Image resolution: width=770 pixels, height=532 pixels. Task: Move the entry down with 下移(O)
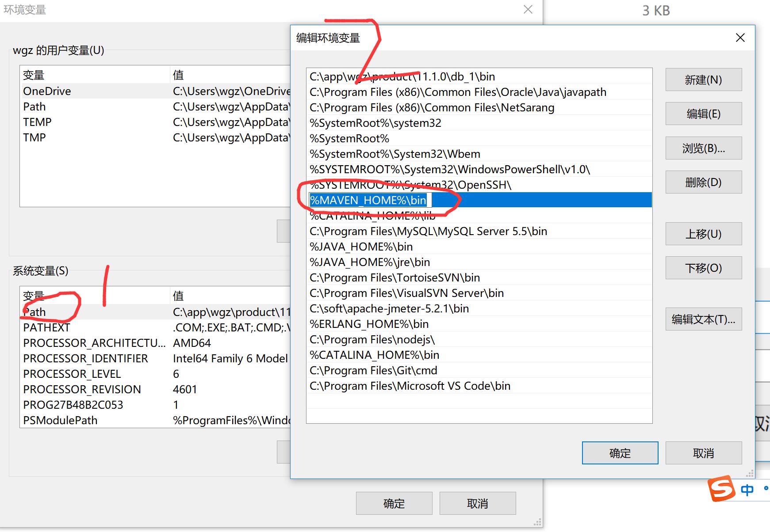tap(703, 268)
